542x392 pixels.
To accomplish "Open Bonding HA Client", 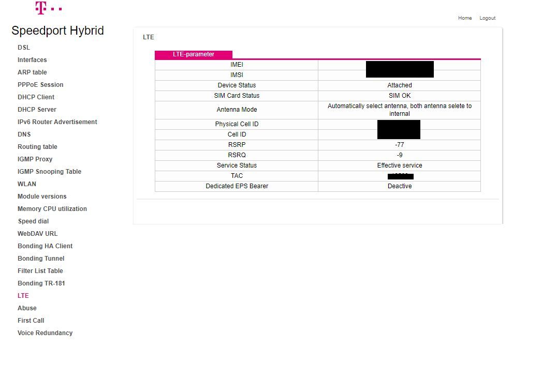I will coord(45,246).
